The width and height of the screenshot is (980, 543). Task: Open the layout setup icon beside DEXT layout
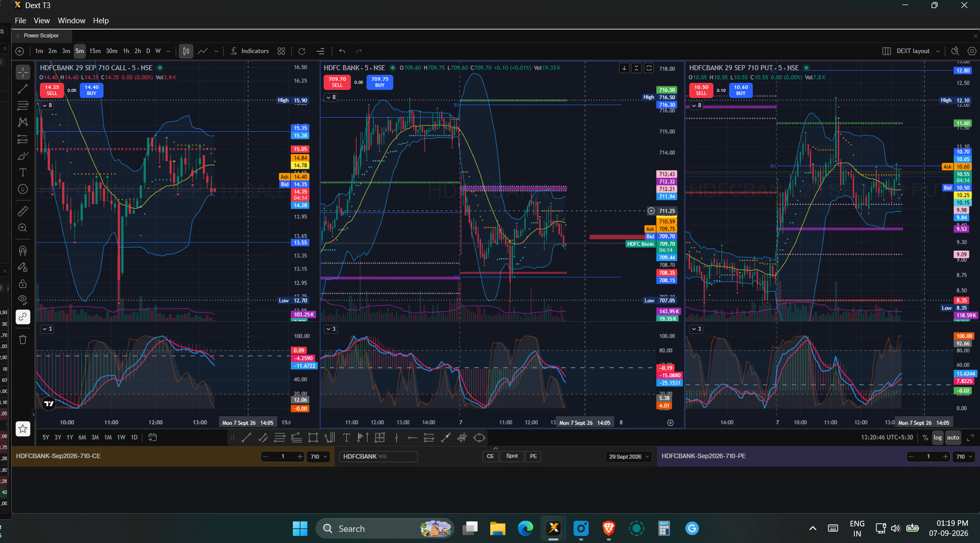pyautogui.click(x=887, y=51)
